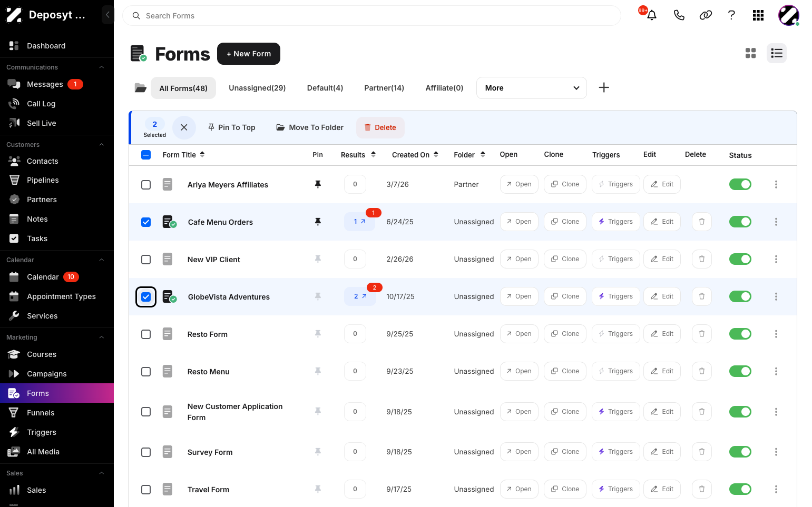Click the Search Forms input field

[371, 16]
